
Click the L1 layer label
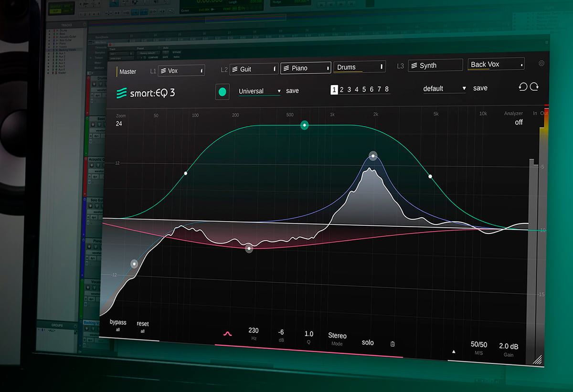(153, 71)
